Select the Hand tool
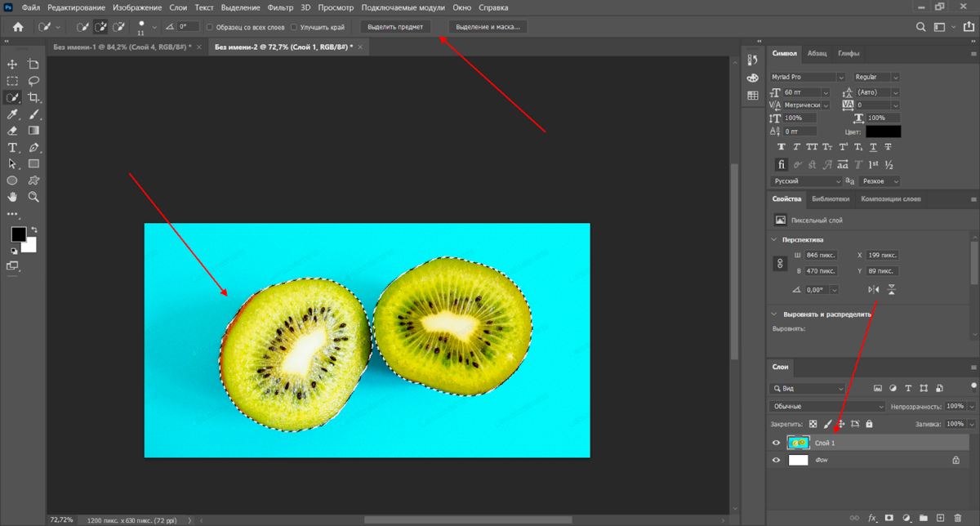Screen dimensions: 980x526 click(x=12, y=197)
